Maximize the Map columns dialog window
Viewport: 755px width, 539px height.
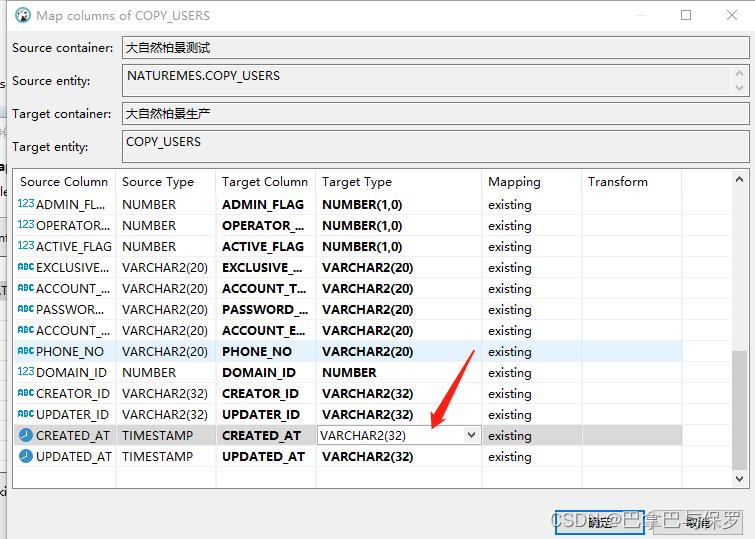click(686, 15)
